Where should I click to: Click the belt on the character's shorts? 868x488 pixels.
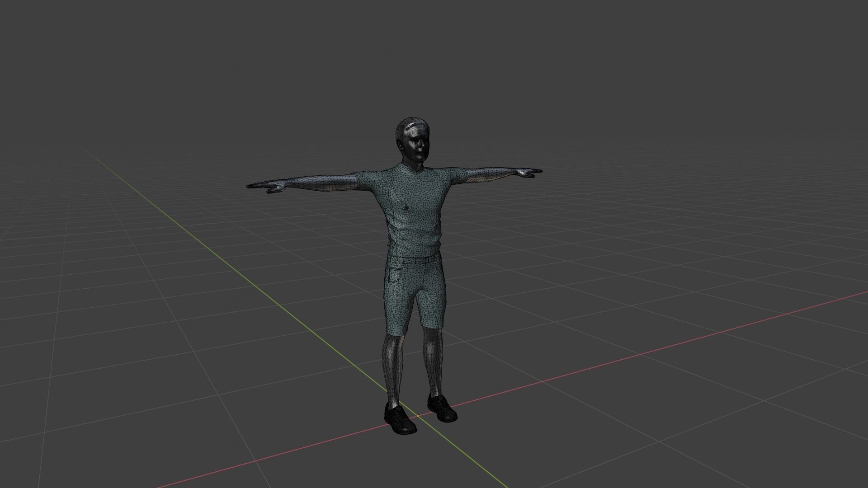414,260
